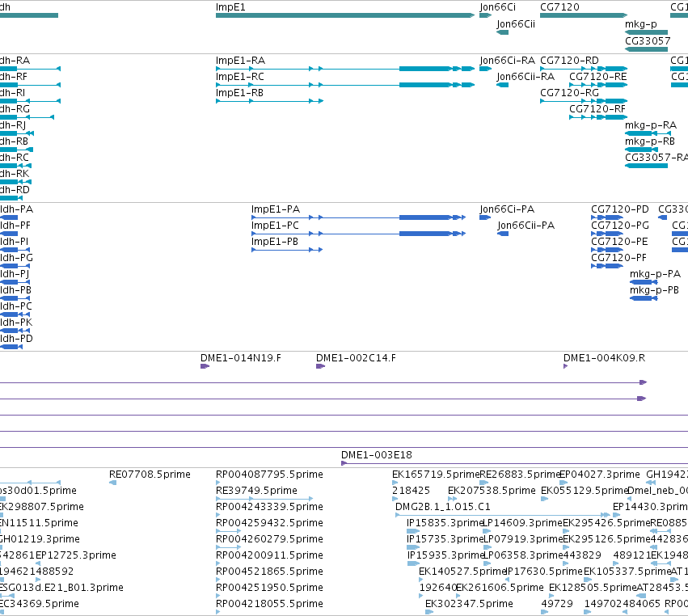Select the ImpE1 gene bar
Viewport: 688px width, 616px height.
345,15
